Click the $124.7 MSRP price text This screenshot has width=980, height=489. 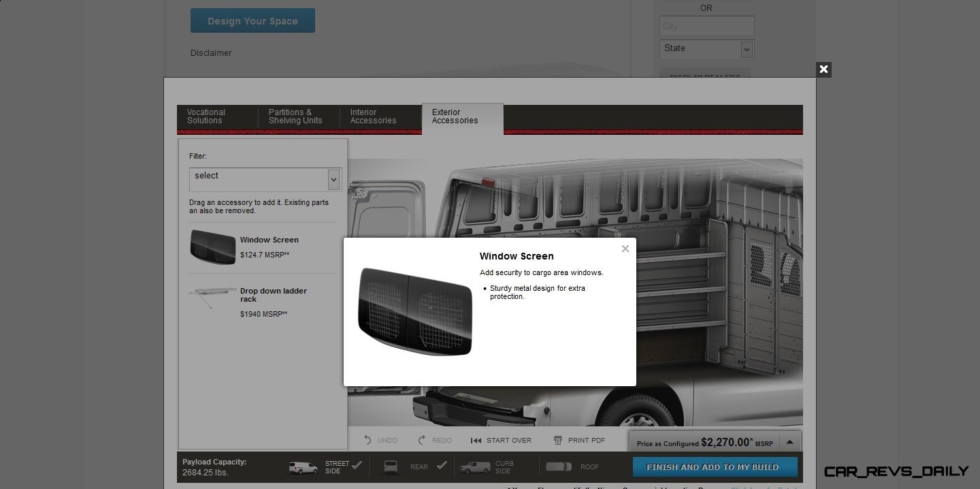(x=265, y=255)
